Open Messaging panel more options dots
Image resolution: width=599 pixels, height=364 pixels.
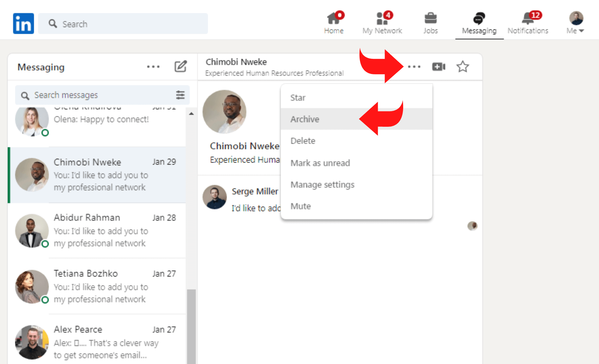(x=153, y=67)
